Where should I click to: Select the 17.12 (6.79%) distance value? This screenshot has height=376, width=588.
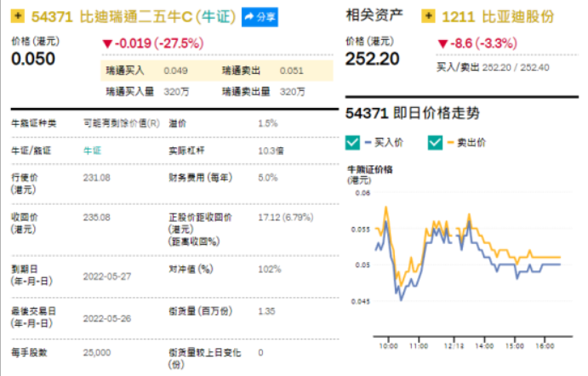286,218
